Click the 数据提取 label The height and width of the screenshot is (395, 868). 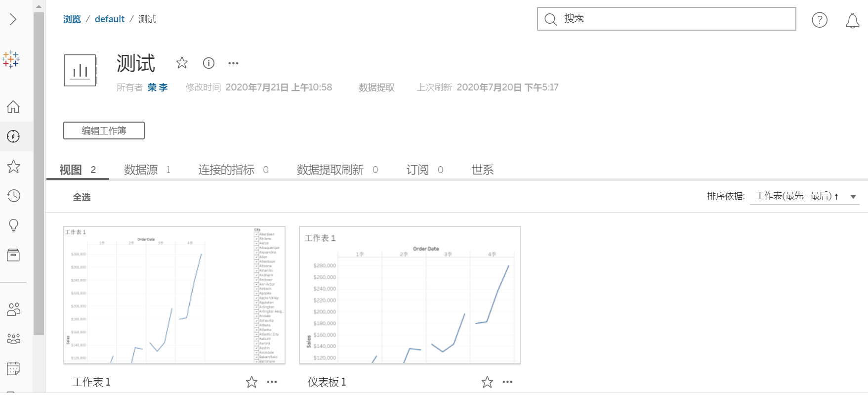pyautogui.click(x=376, y=88)
